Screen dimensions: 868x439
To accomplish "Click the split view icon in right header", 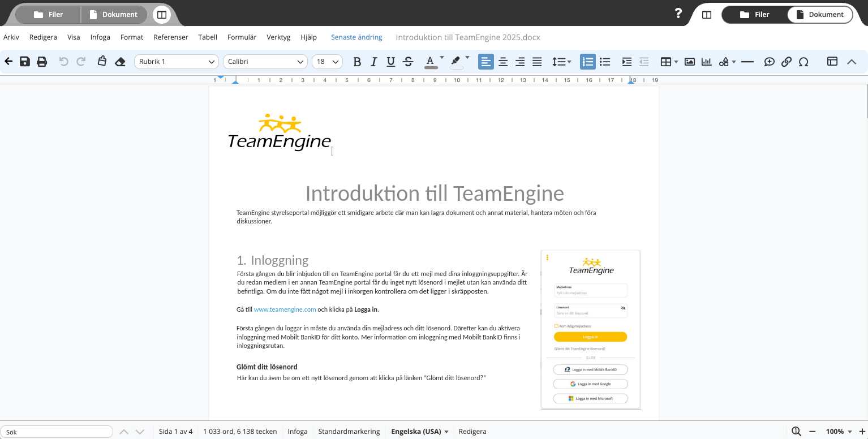I will coord(707,15).
